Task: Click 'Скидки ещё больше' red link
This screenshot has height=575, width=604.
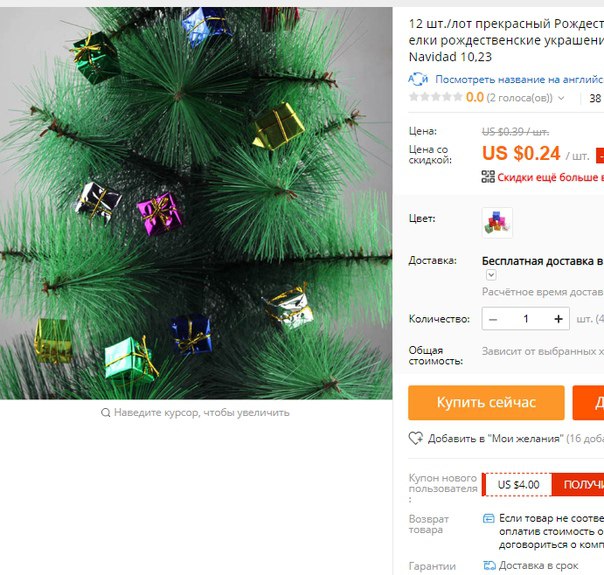Action: pos(550,177)
